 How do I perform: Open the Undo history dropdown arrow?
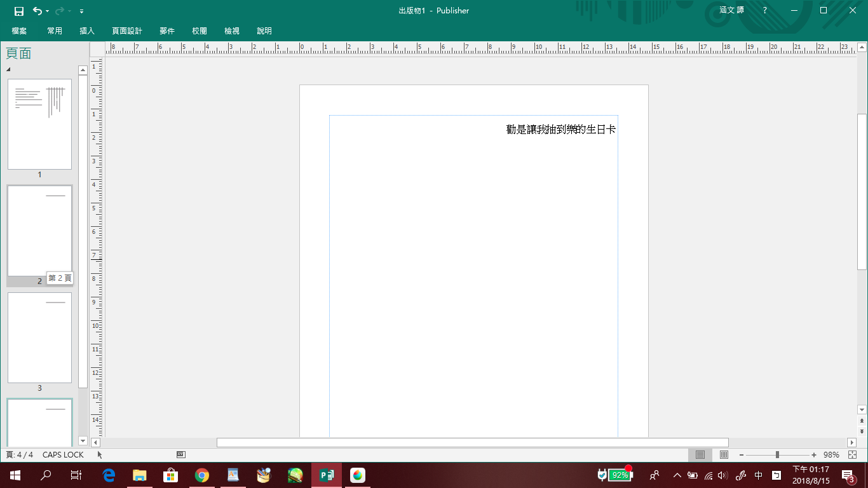pyautogui.click(x=47, y=11)
